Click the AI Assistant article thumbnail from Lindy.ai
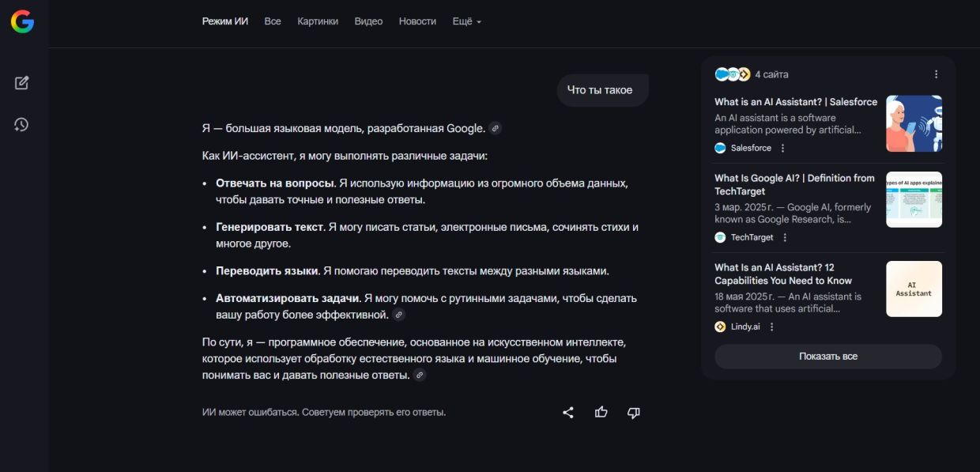980x472 pixels. click(x=914, y=289)
